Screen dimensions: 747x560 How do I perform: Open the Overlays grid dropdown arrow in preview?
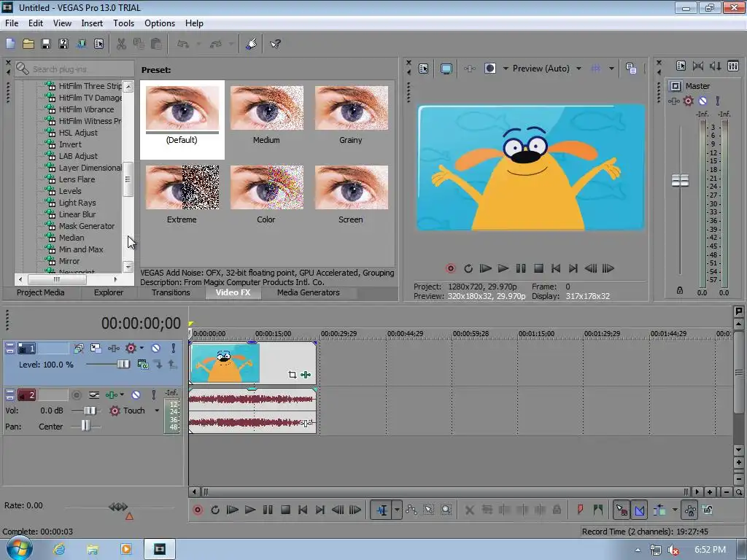[611, 69]
